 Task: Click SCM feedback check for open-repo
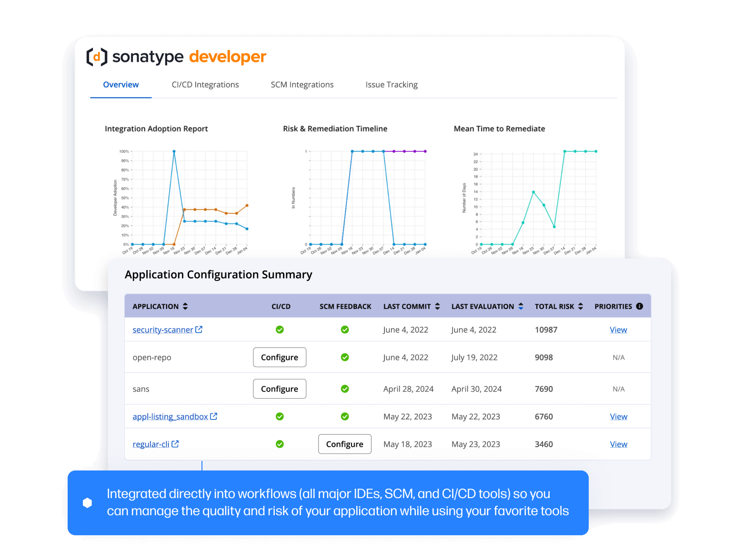345,357
